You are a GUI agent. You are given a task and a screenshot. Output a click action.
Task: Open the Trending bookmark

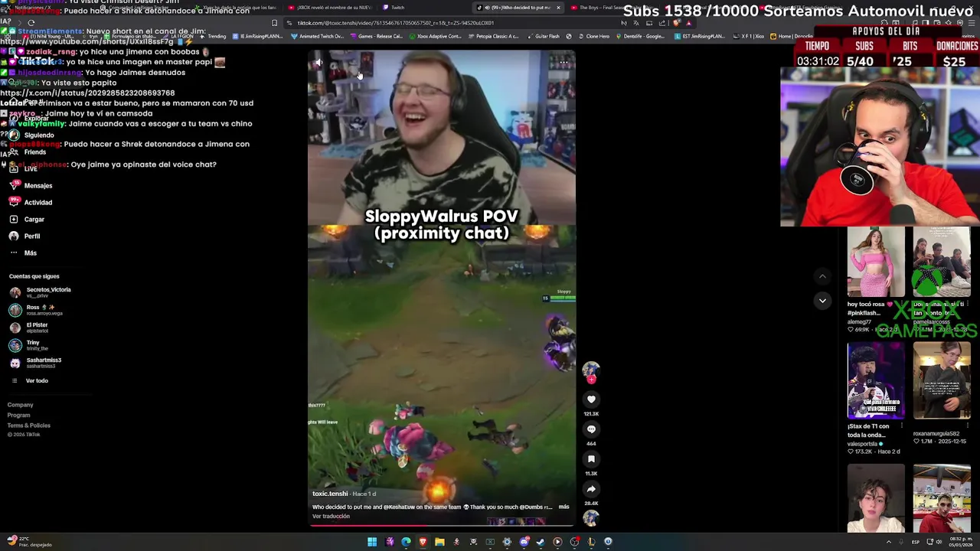click(213, 36)
